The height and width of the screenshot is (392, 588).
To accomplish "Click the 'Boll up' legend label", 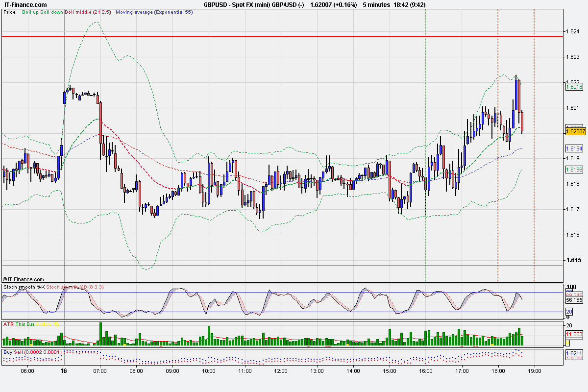I will click(x=31, y=11).
